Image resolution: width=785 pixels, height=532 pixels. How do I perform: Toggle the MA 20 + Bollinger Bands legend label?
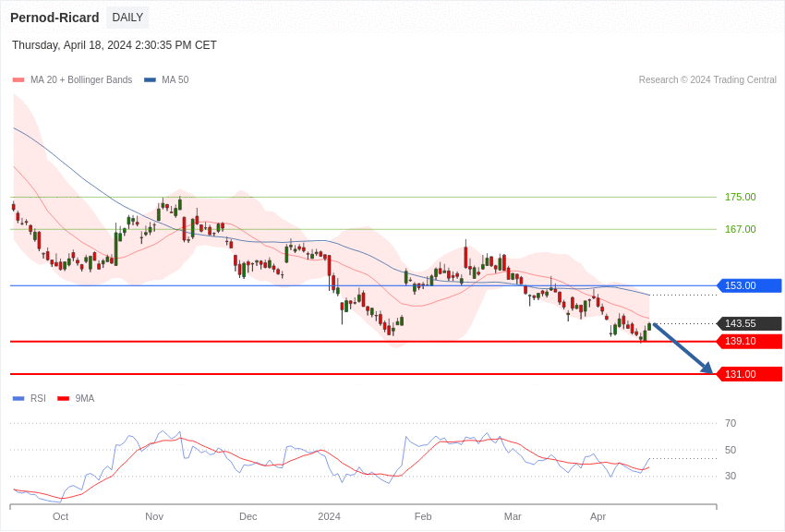[x=81, y=80]
